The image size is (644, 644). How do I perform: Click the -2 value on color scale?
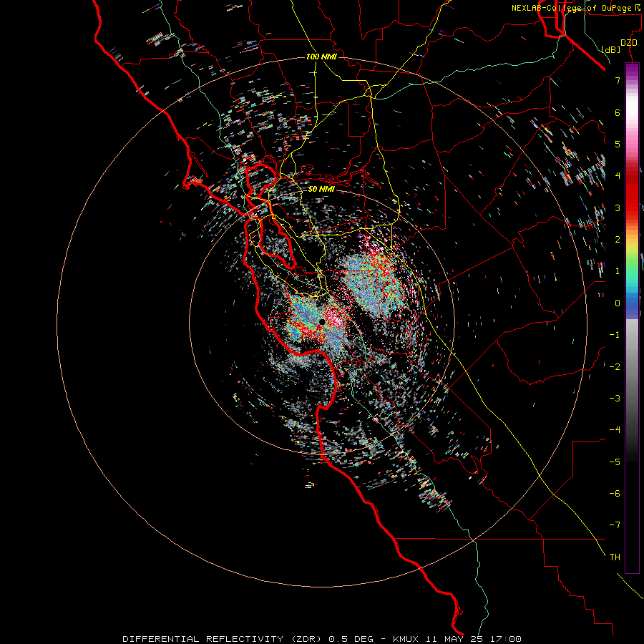coord(615,367)
